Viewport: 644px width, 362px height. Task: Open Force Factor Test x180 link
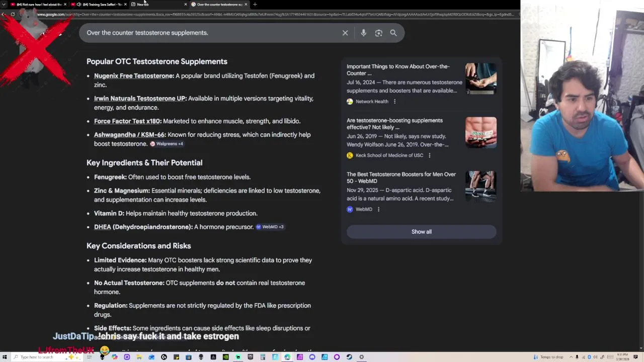(128, 121)
